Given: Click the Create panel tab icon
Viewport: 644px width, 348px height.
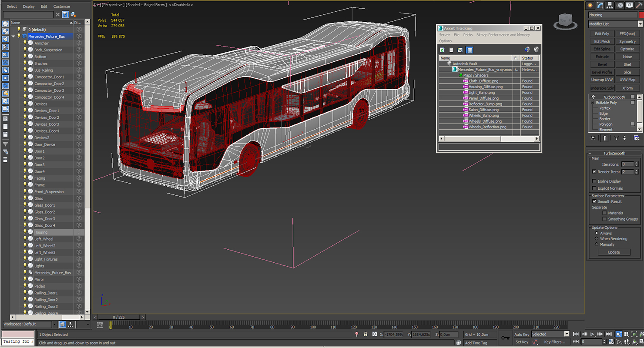Looking at the screenshot, I should point(590,5).
